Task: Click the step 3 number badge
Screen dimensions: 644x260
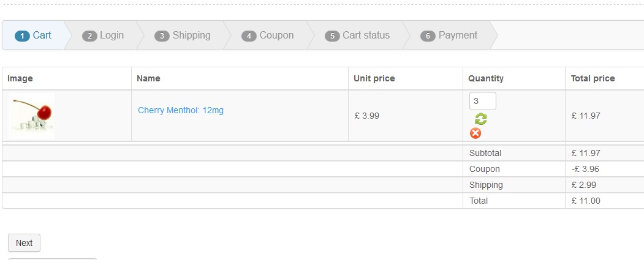Action: pos(162,36)
